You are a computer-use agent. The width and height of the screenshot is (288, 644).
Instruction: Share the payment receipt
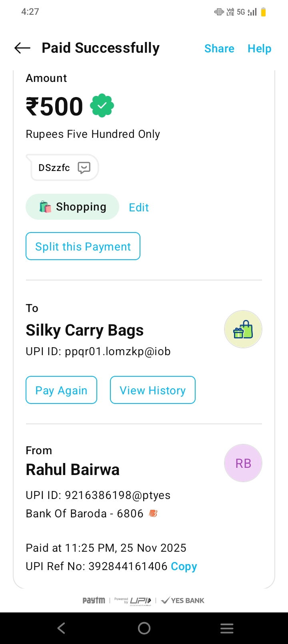pos(219,49)
